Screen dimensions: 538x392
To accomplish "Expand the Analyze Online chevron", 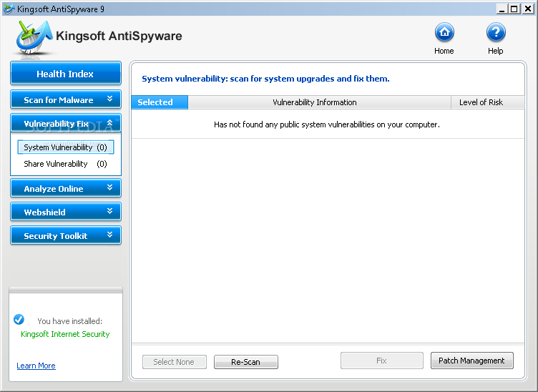I will click(x=109, y=187).
